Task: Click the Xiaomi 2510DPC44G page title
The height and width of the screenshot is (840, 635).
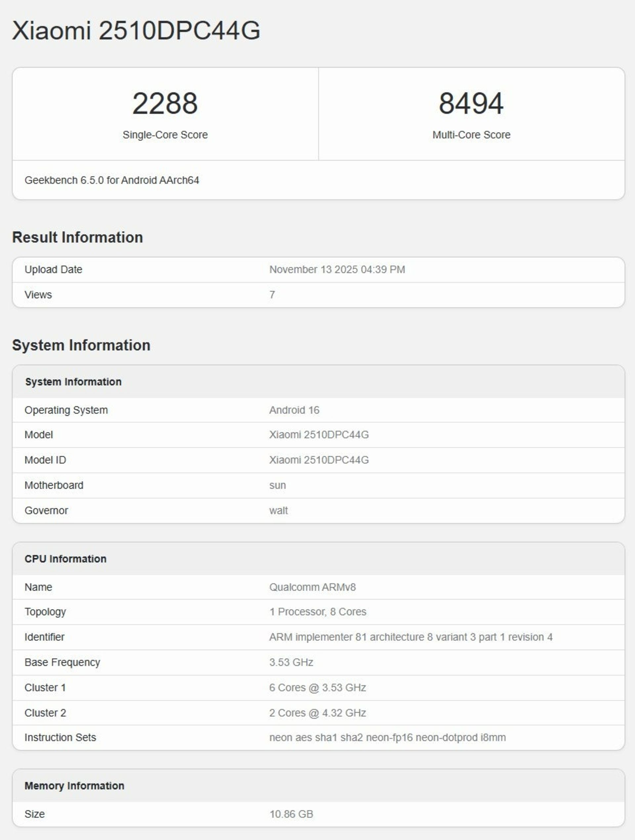Action: click(136, 30)
